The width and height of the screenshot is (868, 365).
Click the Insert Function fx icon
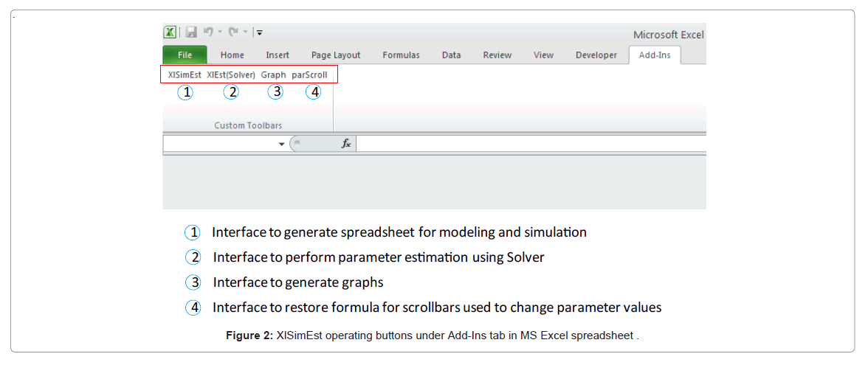pos(346,144)
